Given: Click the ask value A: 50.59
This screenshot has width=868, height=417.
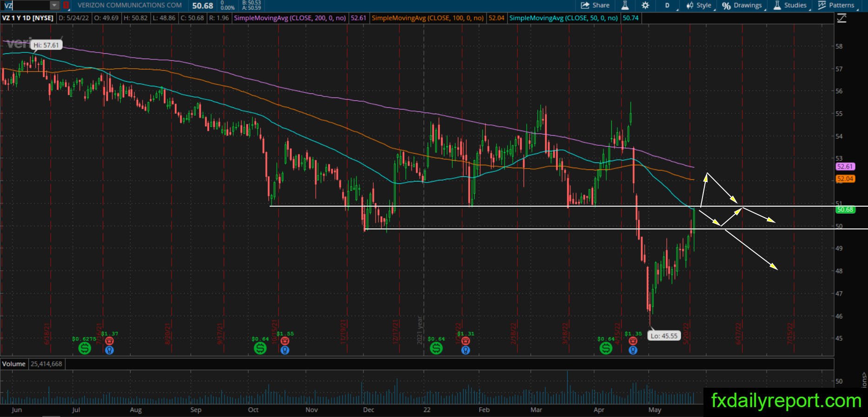Looking at the screenshot, I should pos(252,8).
